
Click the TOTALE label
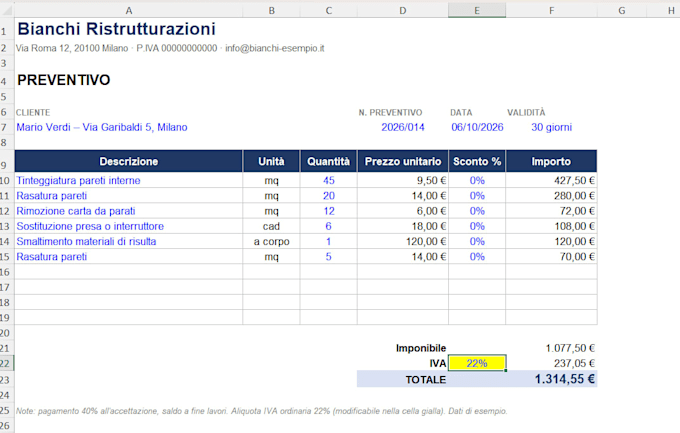(x=425, y=380)
